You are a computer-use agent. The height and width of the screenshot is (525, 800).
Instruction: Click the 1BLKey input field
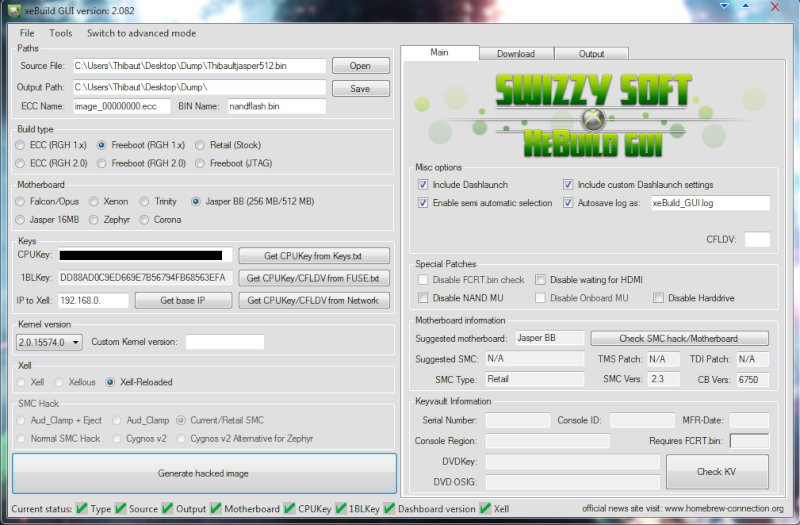[x=145, y=278]
